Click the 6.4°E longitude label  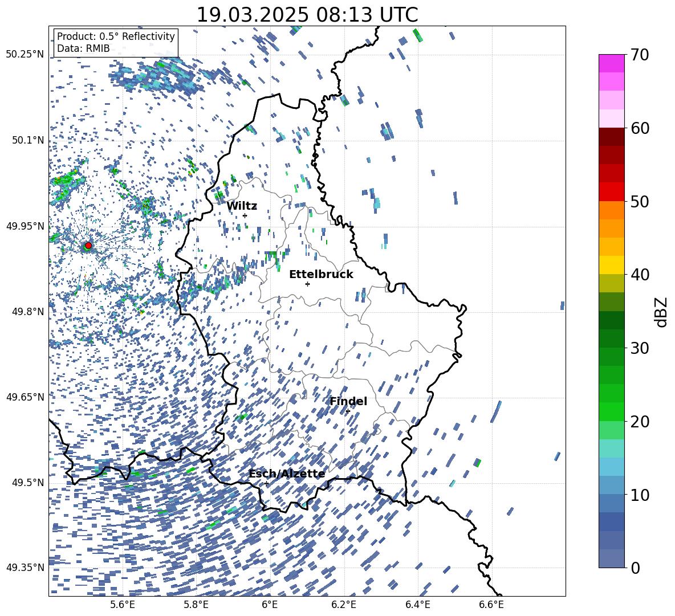pos(417,605)
